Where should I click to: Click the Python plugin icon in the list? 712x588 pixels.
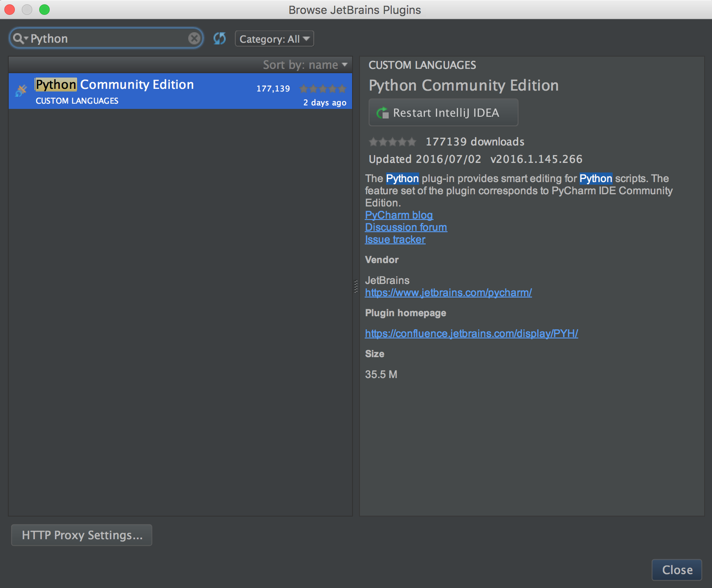(20, 91)
